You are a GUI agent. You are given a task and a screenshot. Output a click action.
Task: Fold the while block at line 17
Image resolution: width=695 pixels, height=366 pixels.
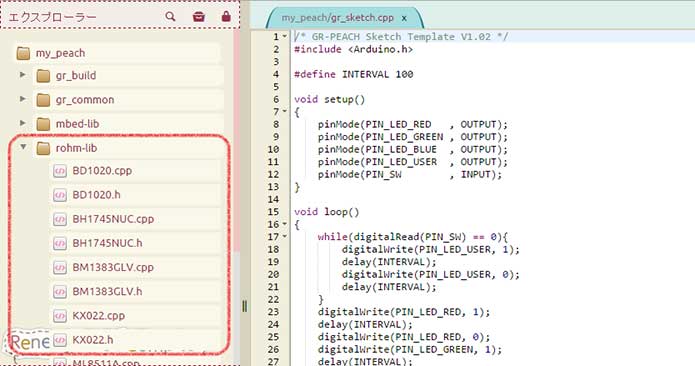point(285,237)
